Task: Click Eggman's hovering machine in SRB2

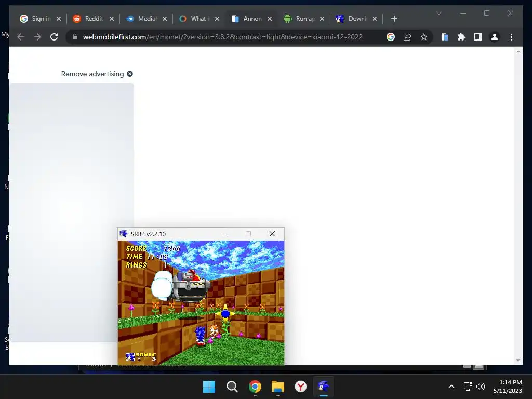Action: 189,286
